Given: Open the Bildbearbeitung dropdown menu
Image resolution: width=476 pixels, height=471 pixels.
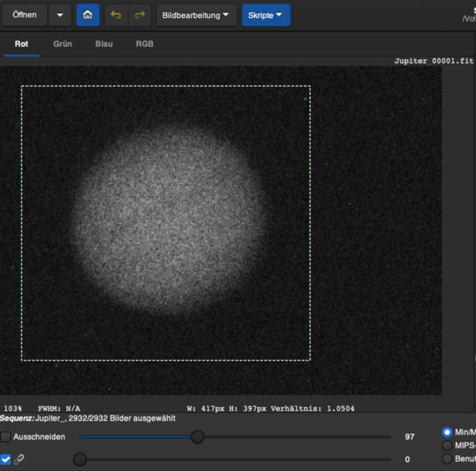Looking at the screenshot, I should coord(196,15).
